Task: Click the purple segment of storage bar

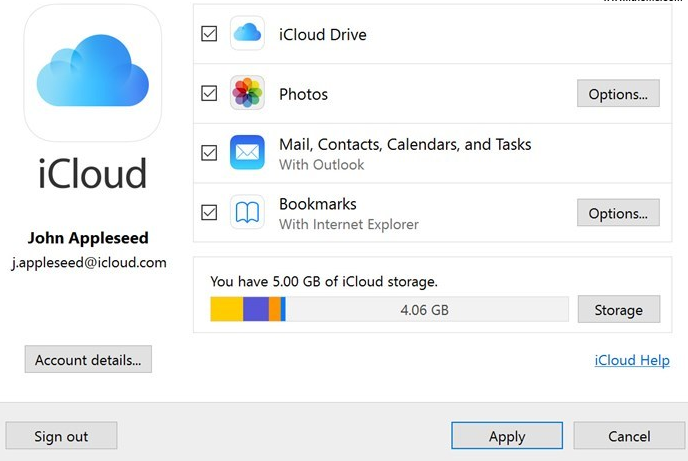Action: click(256, 309)
